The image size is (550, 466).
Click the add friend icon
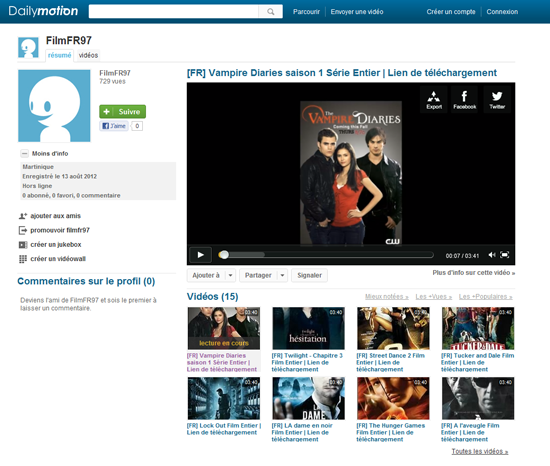[x=23, y=216]
